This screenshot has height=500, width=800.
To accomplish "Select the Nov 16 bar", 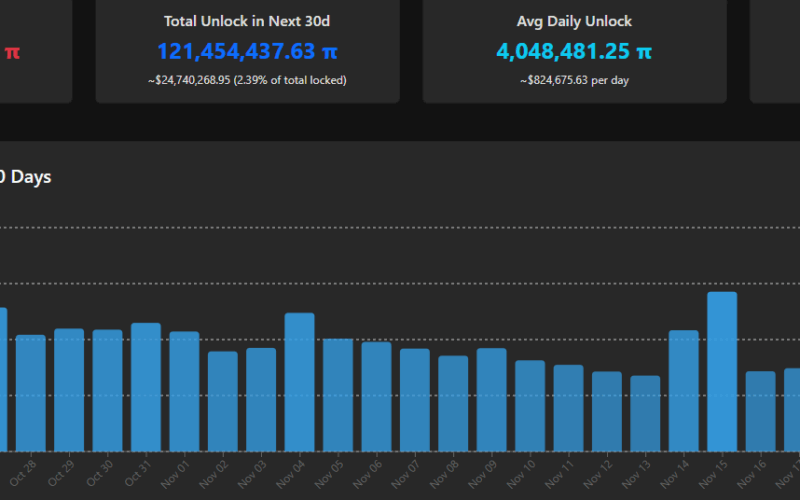I will tap(760, 411).
